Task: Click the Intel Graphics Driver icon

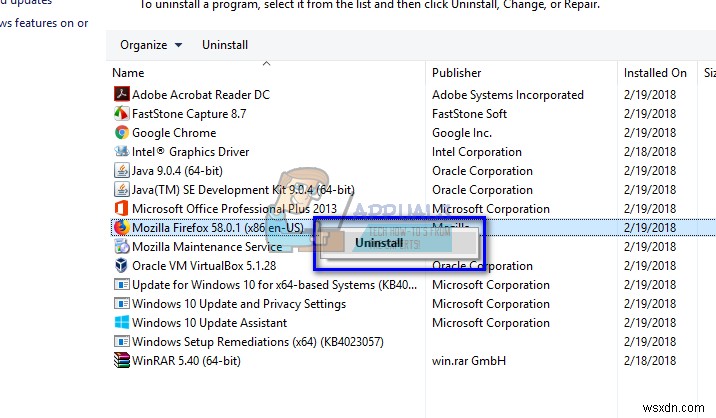Action: tap(121, 151)
